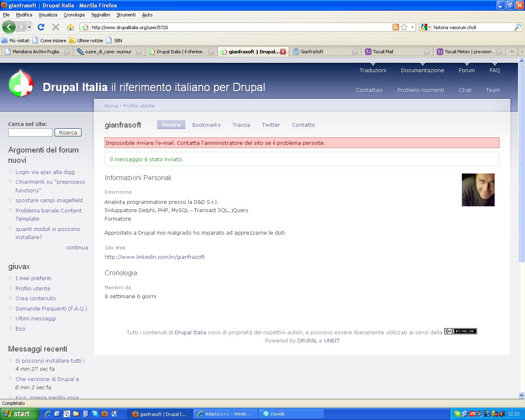
Task: Open the linkedin.com/in/gianfrasoft website link
Action: click(155, 257)
